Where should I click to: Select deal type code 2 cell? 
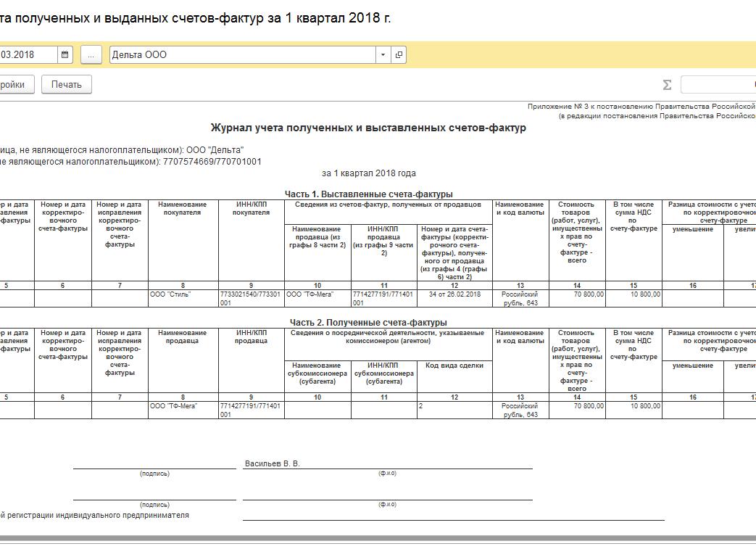coord(454,410)
